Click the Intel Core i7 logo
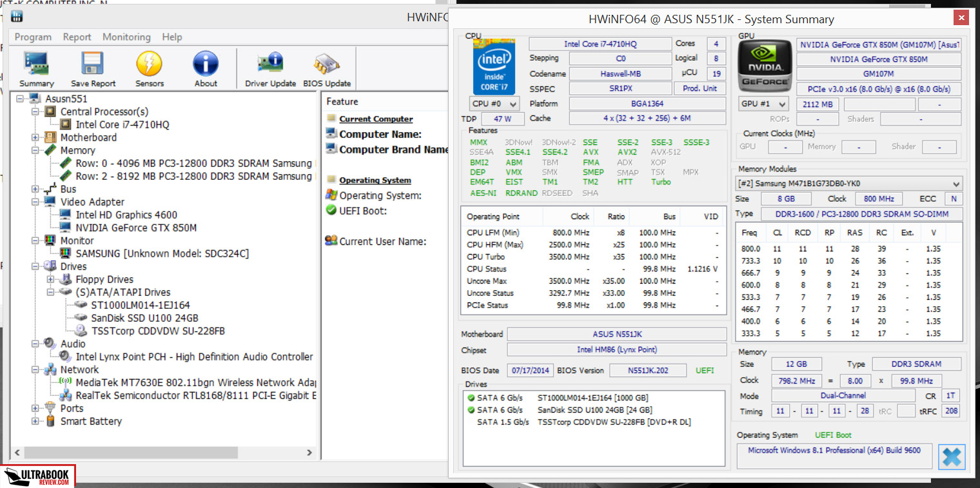This screenshot has height=488, width=980. (x=494, y=68)
